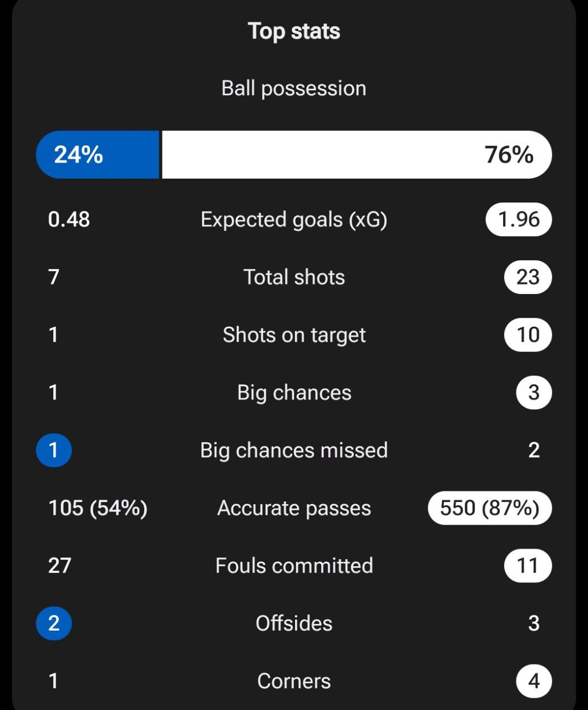Select the 4 corners badge

tap(534, 681)
